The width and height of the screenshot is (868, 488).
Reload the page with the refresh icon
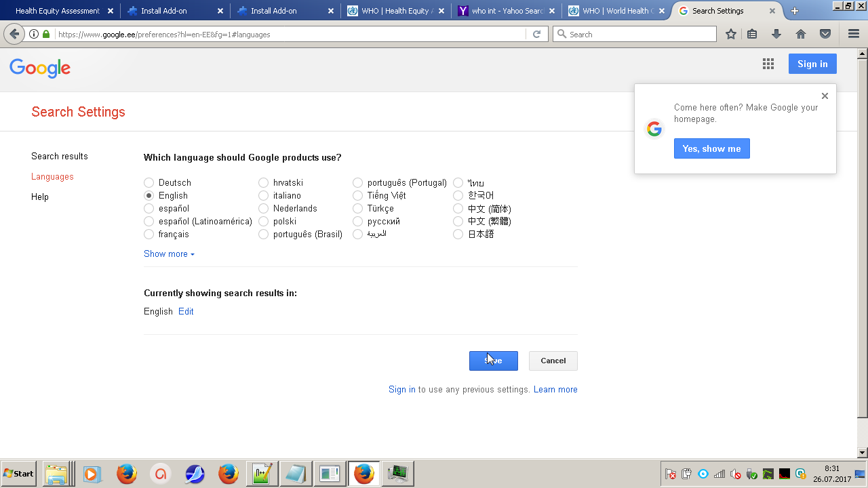[536, 34]
